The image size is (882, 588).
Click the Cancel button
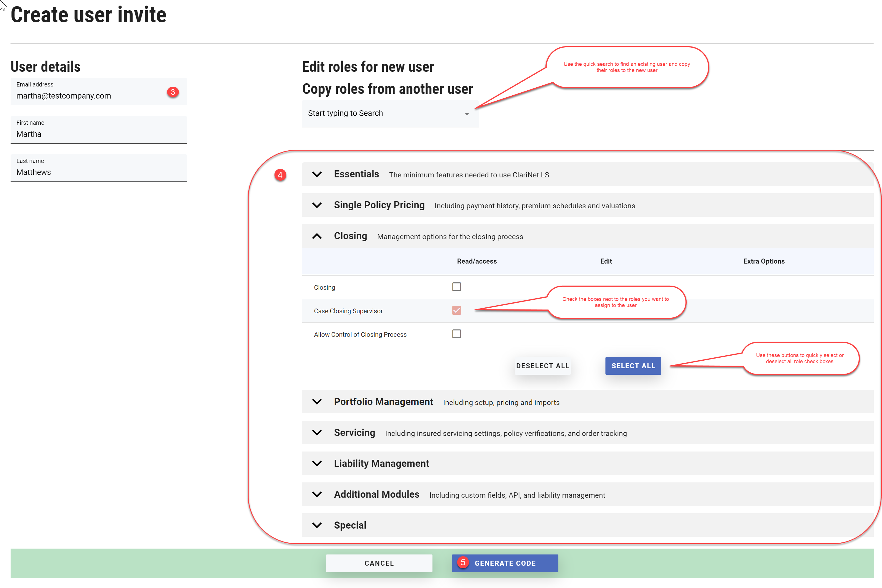click(379, 563)
